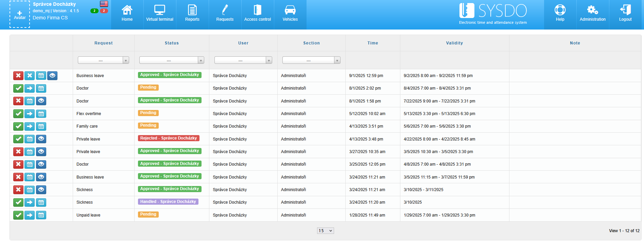Image resolution: width=644 pixels, height=241 pixels.
Task: Click the green check on the rejected Private leave row
Action: [x=18, y=139]
